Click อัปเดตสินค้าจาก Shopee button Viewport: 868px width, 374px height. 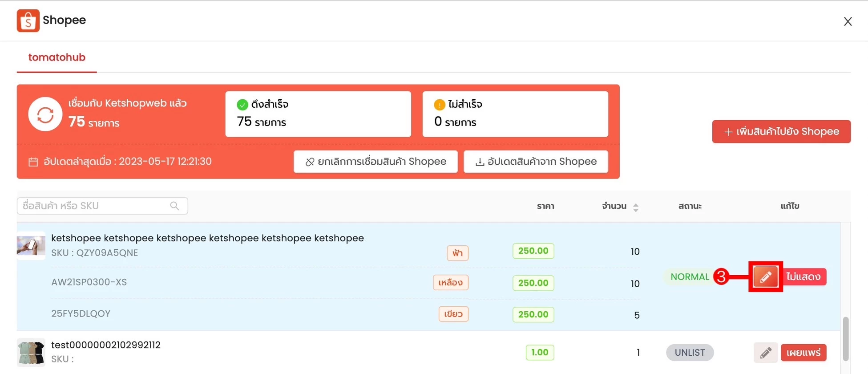point(536,162)
